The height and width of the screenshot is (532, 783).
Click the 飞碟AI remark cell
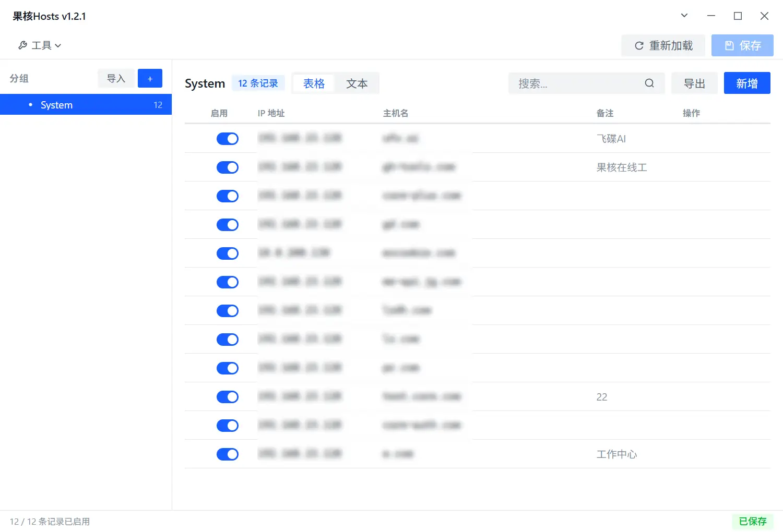(x=611, y=139)
